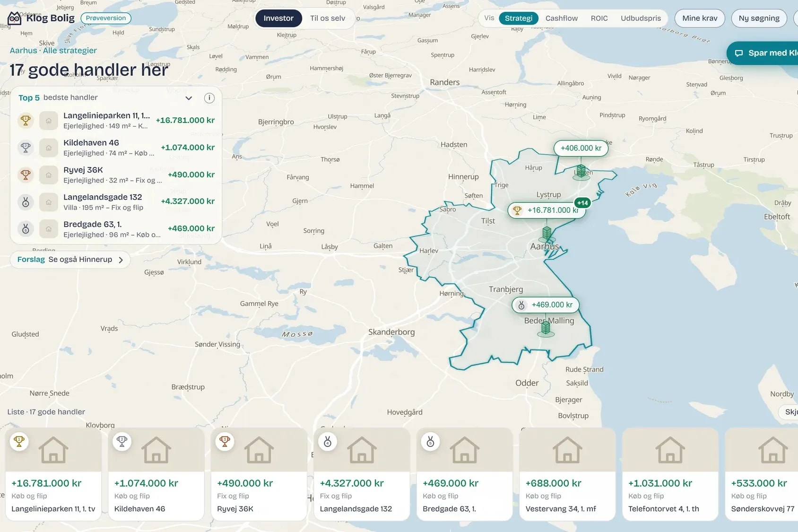This screenshot has height=532, width=798.
Task: Collapse the Top 5 bedste handler panel
Action: (189, 98)
